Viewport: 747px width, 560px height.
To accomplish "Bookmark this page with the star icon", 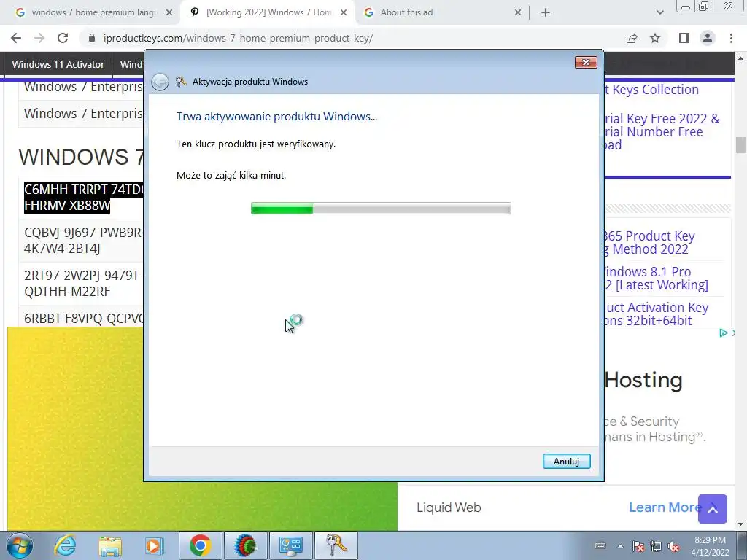I will (655, 38).
